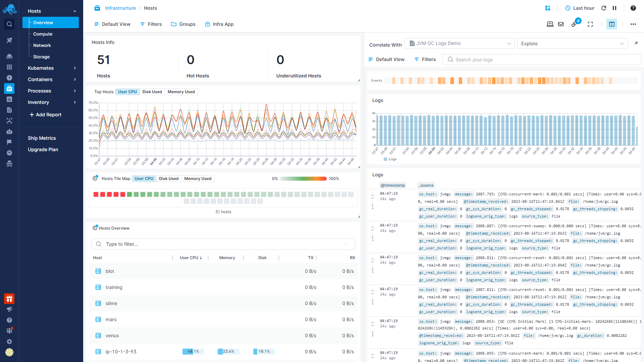Open the red gift box icon

point(9,298)
